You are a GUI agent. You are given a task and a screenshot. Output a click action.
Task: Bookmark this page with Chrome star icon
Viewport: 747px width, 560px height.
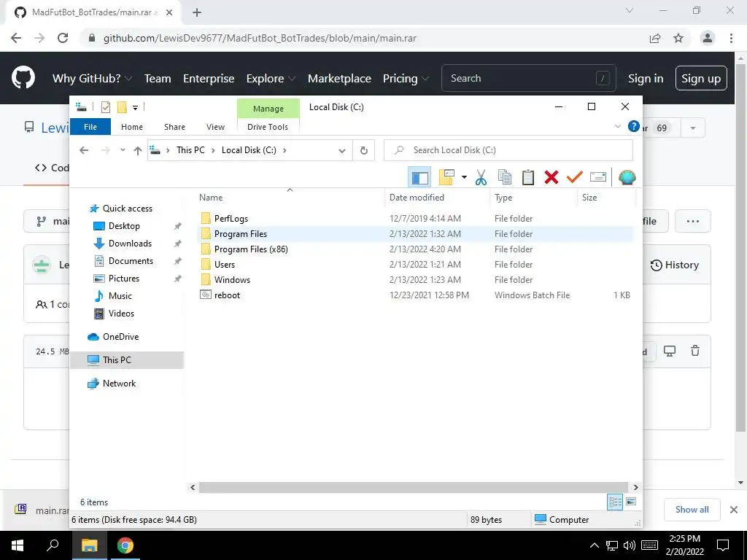[x=678, y=38]
